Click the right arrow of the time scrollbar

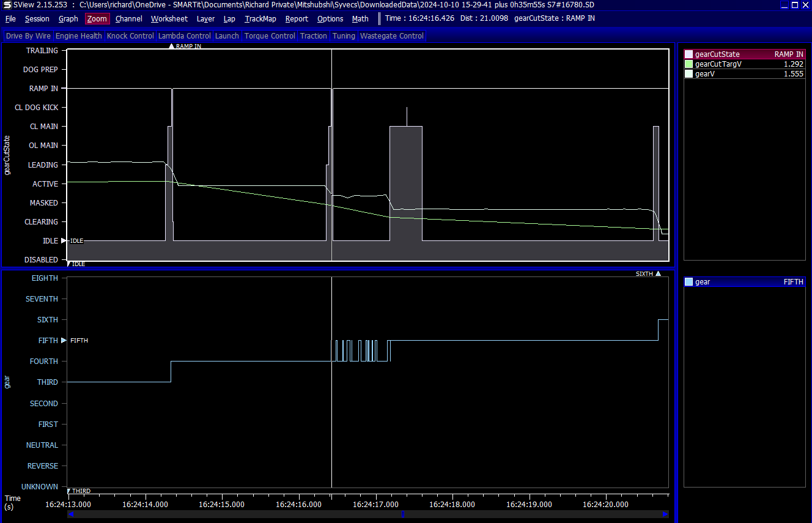pyautogui.click(x=665, y=514)
